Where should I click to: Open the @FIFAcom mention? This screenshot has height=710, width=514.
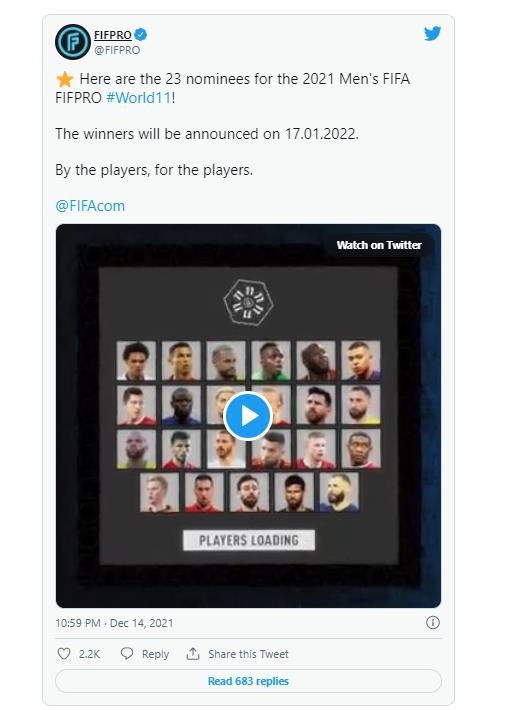(90, 206)
